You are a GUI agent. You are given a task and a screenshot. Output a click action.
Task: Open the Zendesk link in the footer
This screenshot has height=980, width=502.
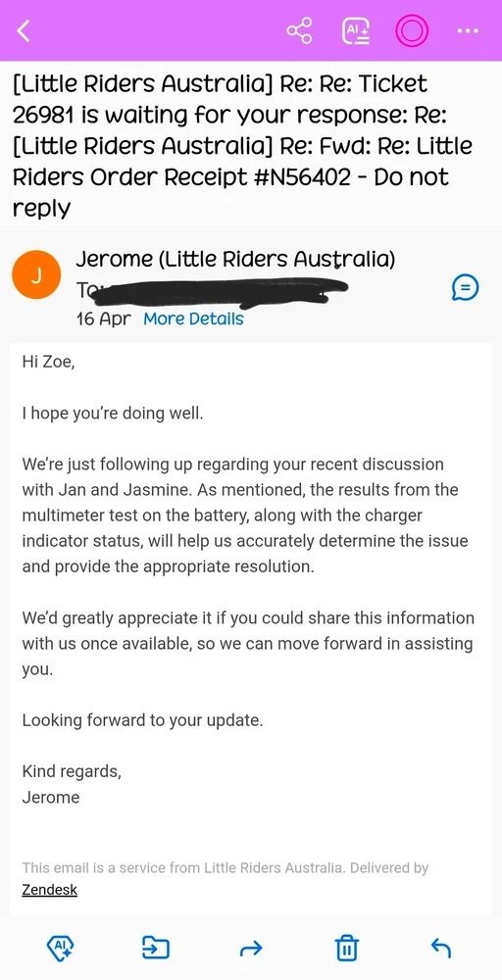tap(49, 890)
